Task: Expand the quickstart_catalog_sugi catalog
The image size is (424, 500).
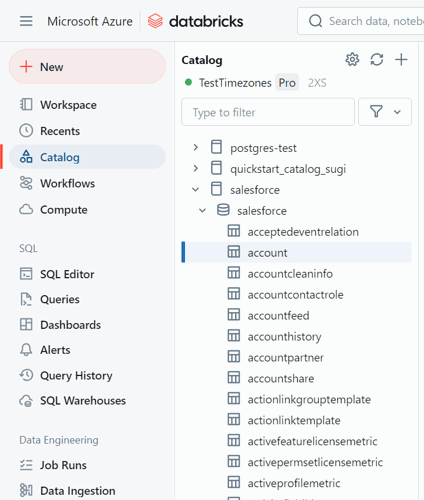Action: 196,168
